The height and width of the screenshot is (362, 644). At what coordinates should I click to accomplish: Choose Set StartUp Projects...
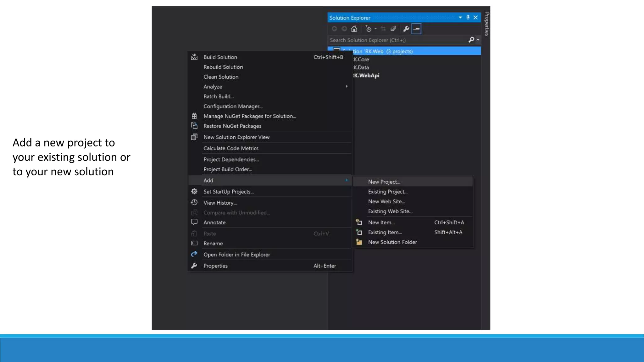[270, 192]
